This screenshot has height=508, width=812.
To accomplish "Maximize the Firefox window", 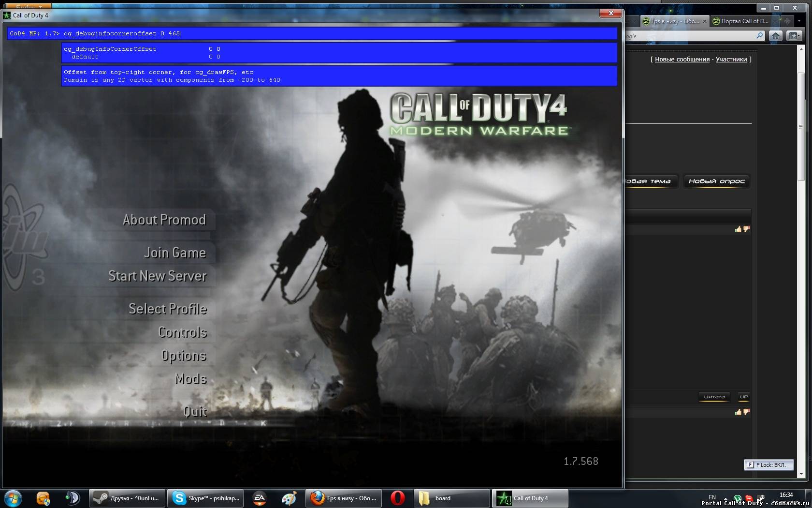I will point(777,8).
